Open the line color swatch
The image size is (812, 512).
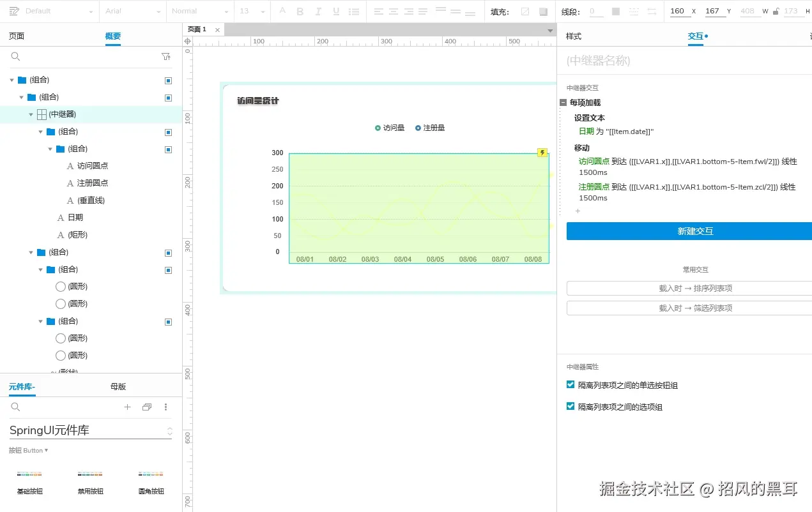616,11
